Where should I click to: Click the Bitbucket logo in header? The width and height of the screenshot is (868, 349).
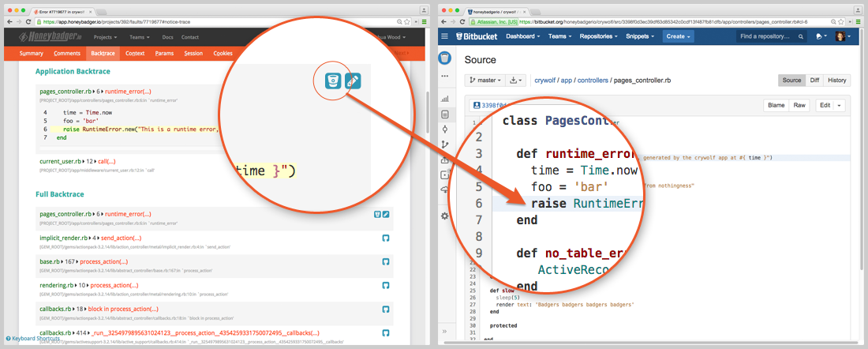[x=476, y=36]
